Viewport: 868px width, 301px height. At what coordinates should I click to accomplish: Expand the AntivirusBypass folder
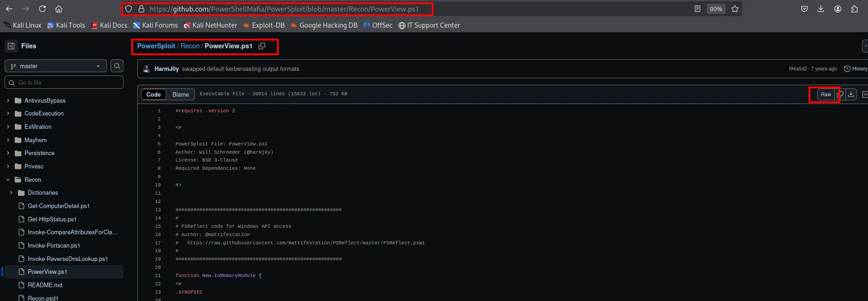point(8,100)
